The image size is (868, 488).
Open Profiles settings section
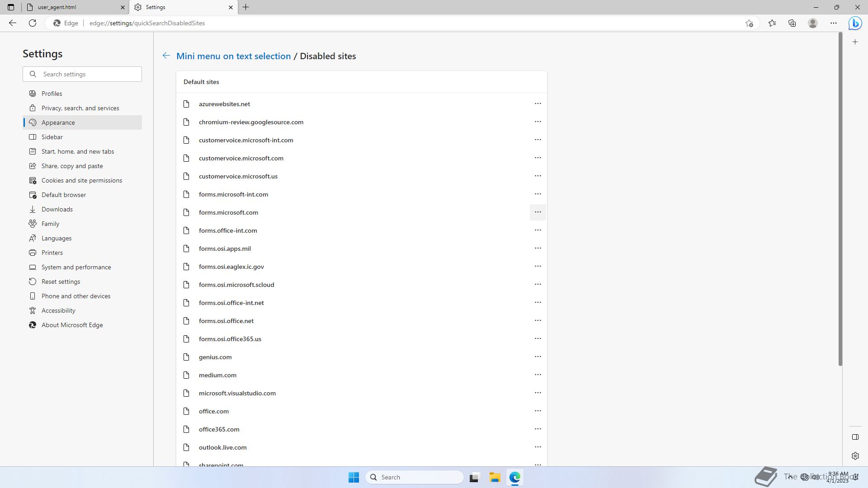pyautogui.click(x=82, y=94)
